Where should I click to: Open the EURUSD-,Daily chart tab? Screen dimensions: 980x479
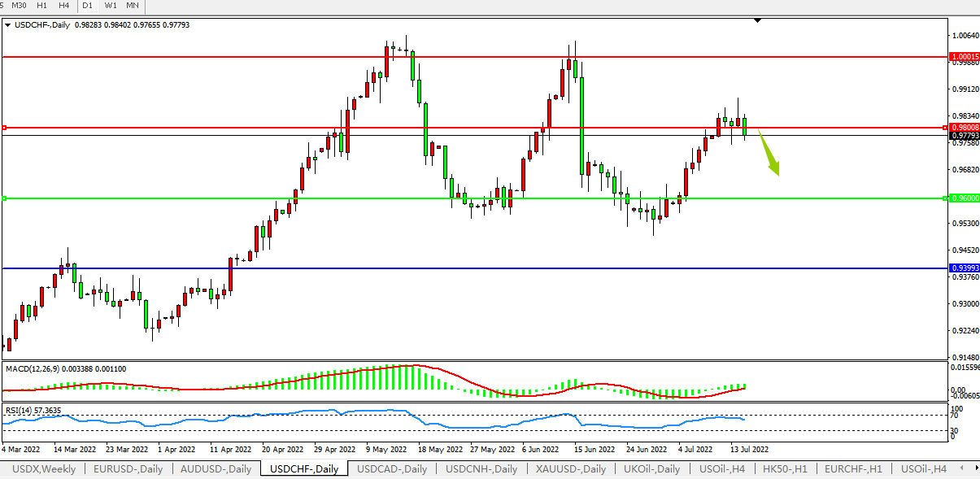coord(128,469)
